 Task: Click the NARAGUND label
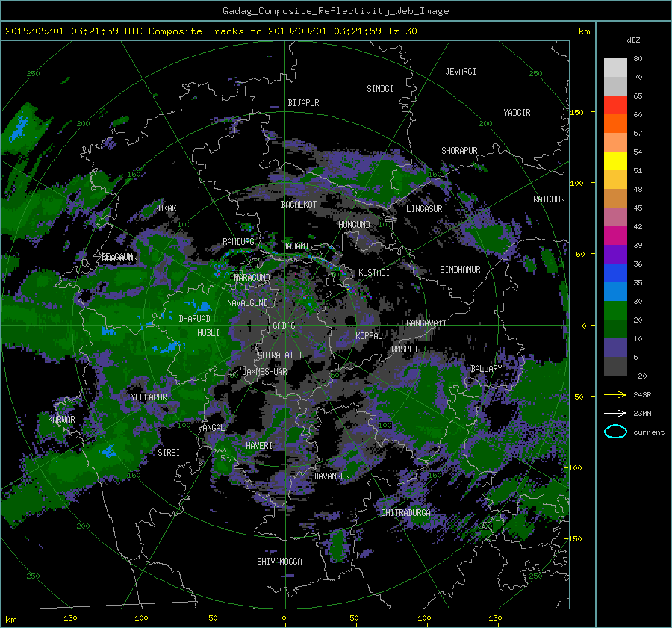pyautogui.click(x=252, y=277)
